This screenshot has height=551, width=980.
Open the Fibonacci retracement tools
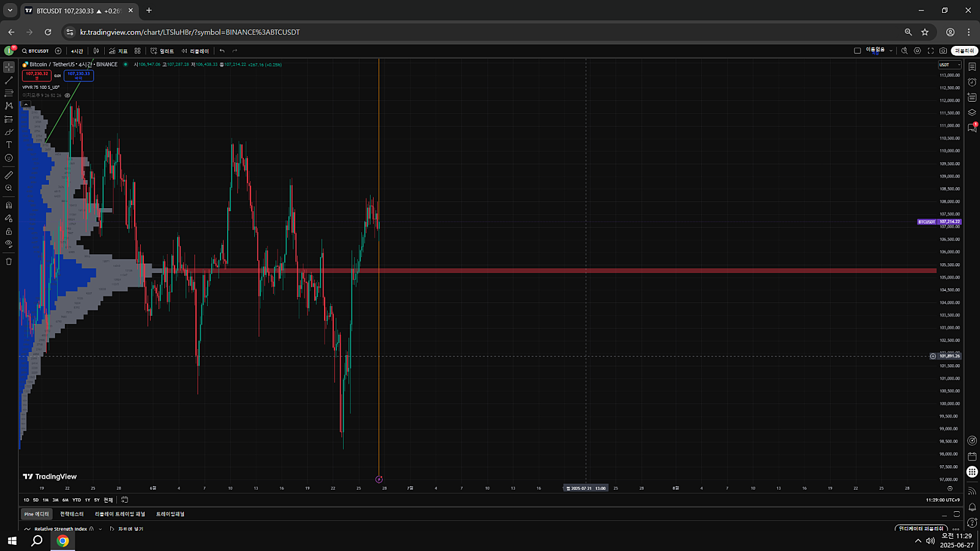tap(9, 93)
